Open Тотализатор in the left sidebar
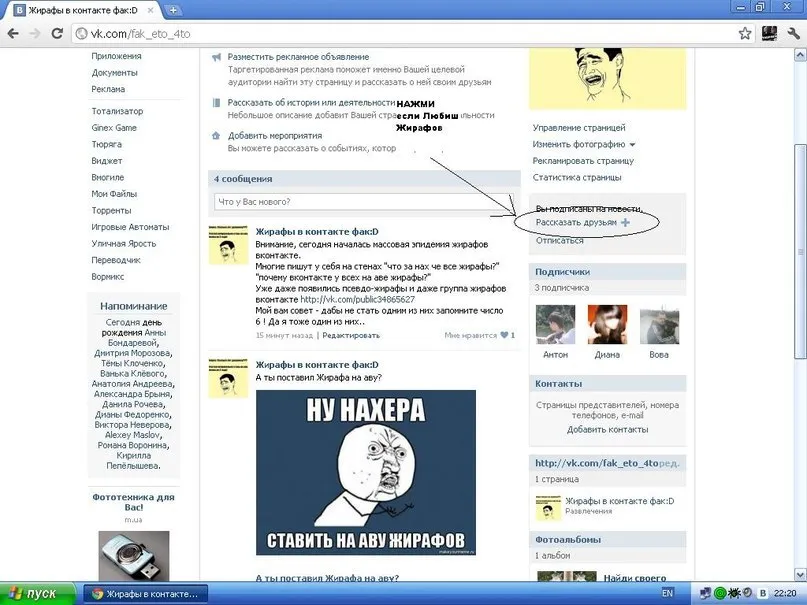This screenshot has height=605, width=807. (x=117, y=111)
